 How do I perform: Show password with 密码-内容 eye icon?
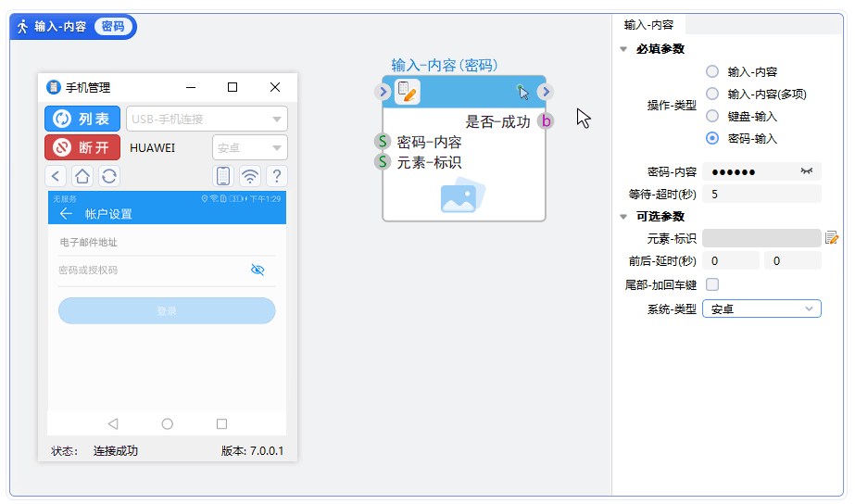point(807,171)
